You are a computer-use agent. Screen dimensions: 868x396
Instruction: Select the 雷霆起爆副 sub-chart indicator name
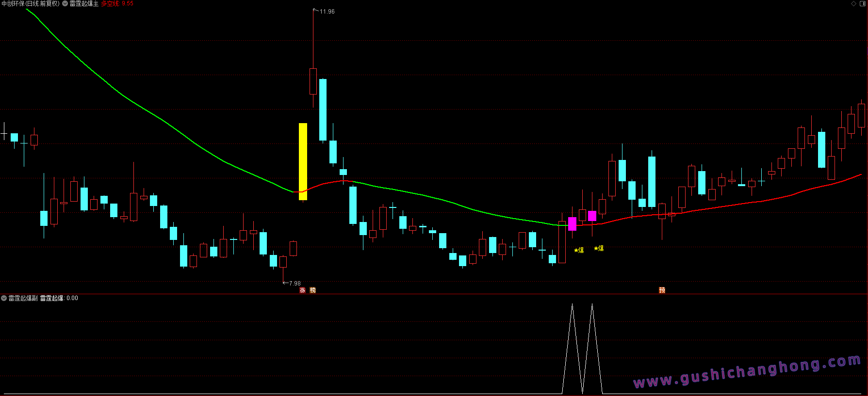coord(23,298)
